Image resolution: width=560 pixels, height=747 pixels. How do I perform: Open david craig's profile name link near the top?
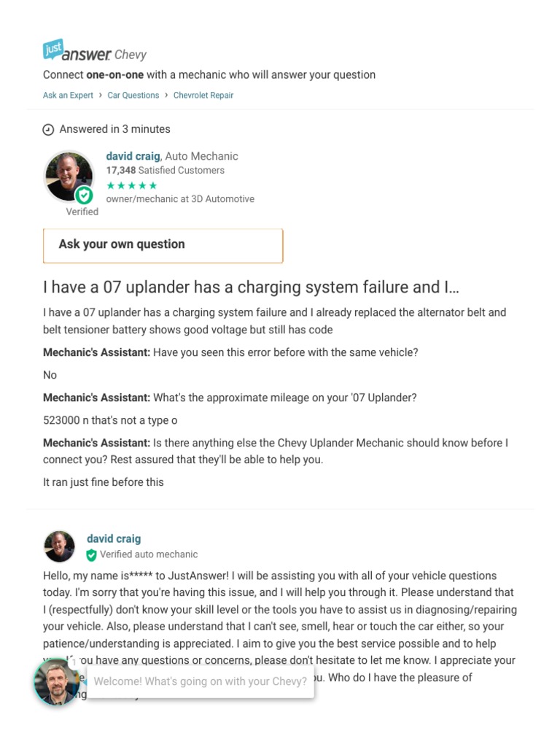tap(133, 156)
